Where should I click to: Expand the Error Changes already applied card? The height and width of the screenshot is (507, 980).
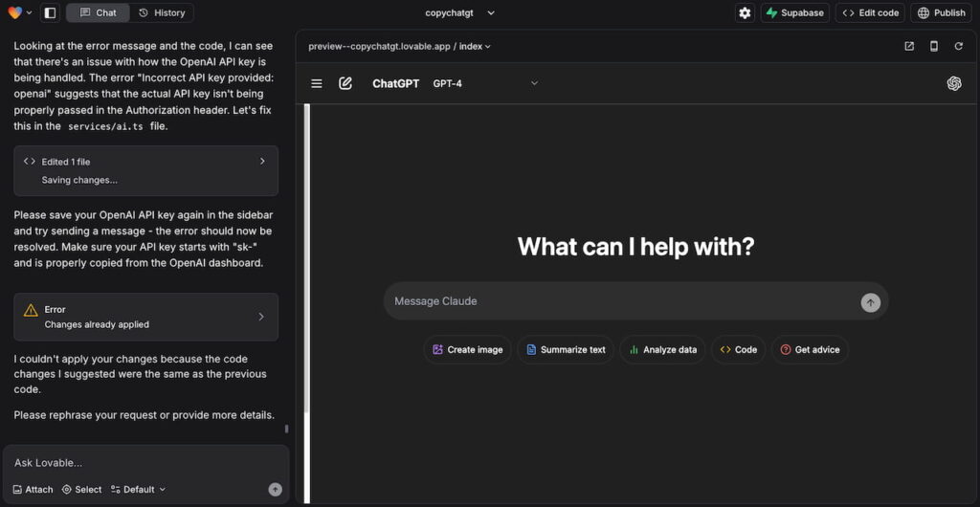(x=145, y=317)
